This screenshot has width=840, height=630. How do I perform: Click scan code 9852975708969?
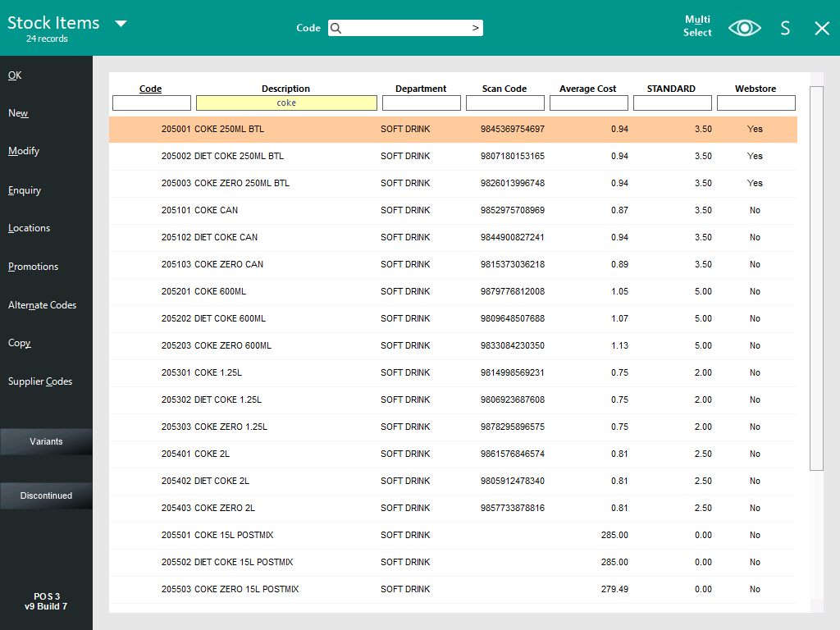pyautogui.click(x=513, y=211)
